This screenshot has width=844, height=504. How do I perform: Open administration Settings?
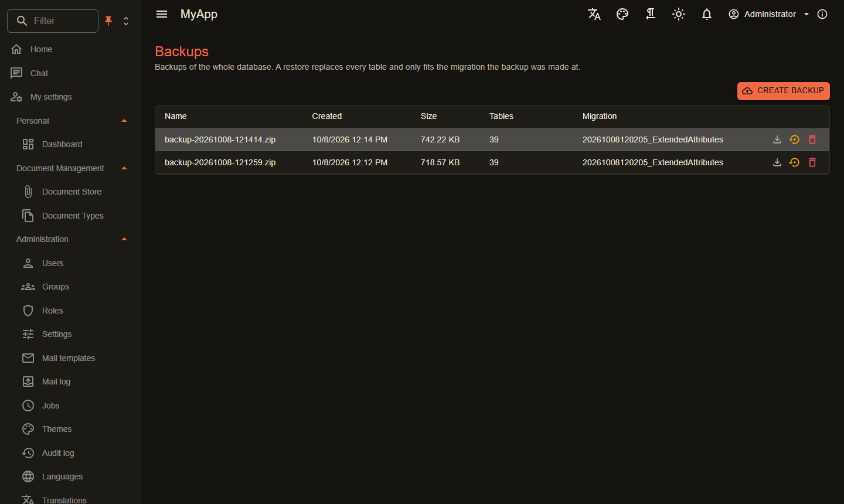(x=70, y=334)
